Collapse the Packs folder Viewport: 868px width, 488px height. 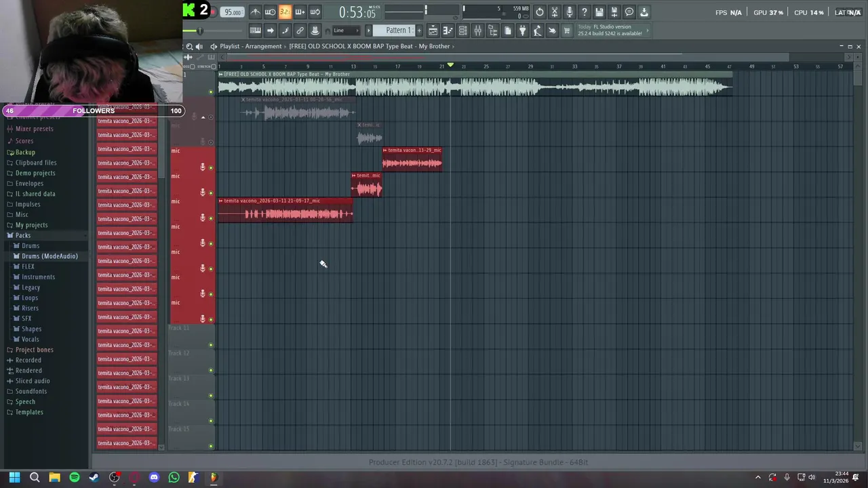click(x=22, y=235)
